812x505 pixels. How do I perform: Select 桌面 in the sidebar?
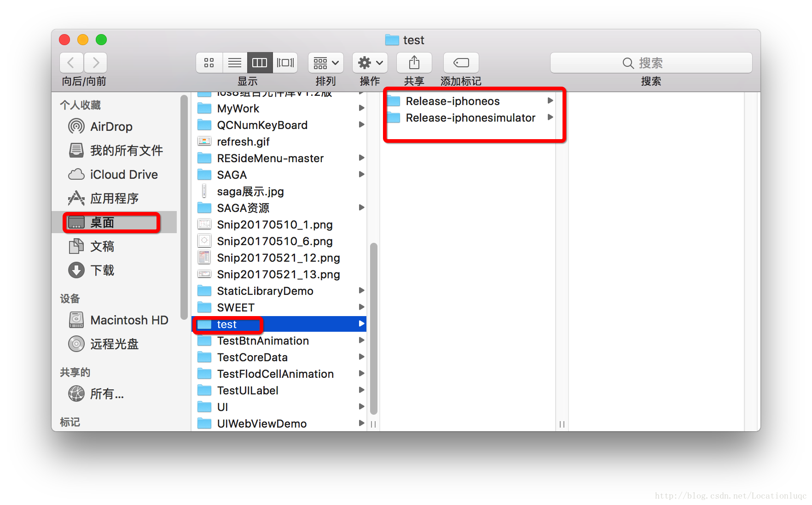[x=115, y=223]
